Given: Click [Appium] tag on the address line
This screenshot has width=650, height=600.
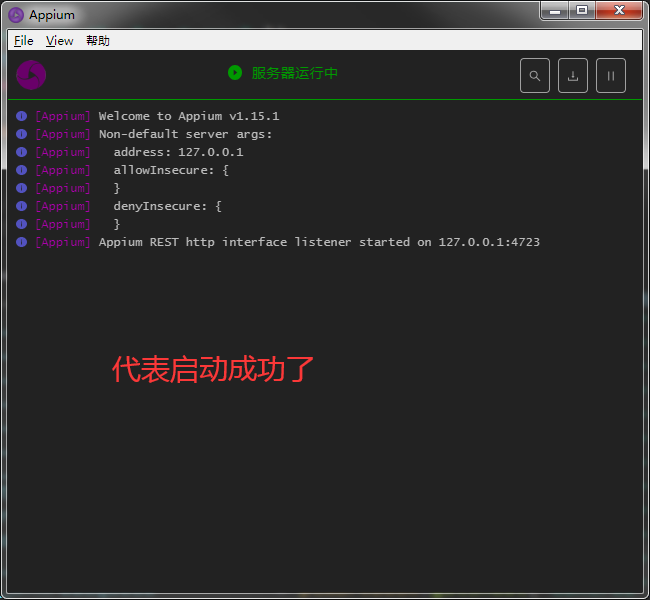Looking at the screenshot, I should pos(63,152).
